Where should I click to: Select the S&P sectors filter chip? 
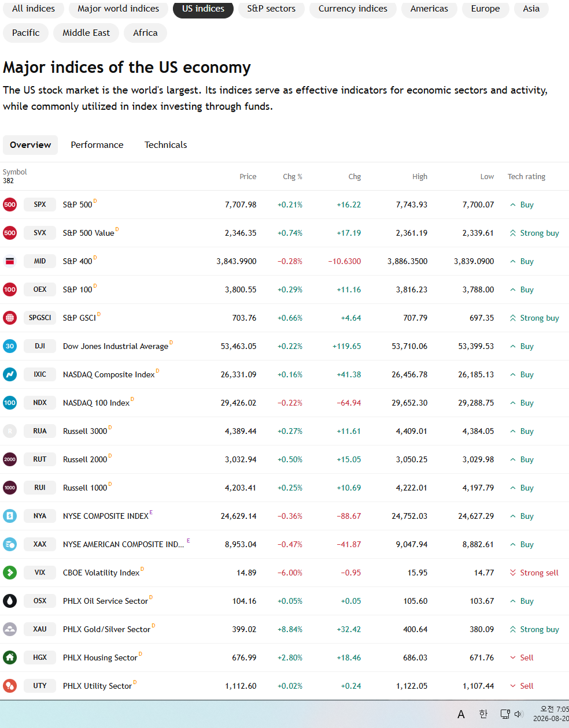(x=271, y=9)
